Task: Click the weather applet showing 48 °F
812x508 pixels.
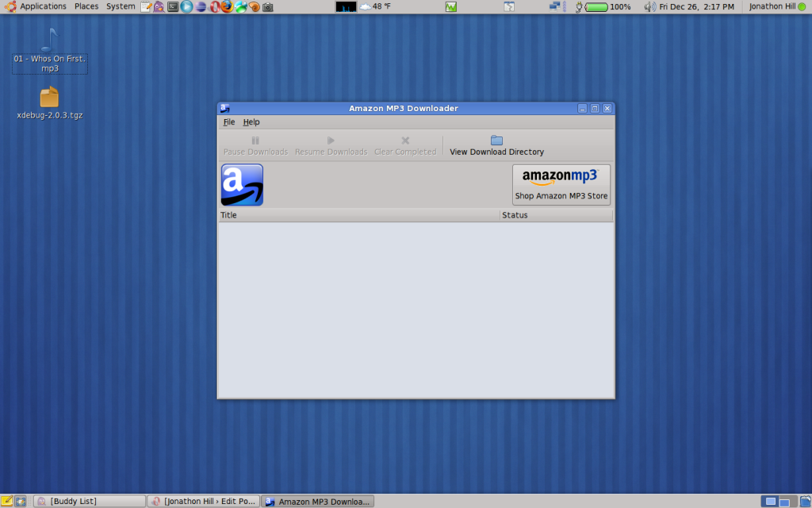Action: pyautogui.click(x=375, y=6)
